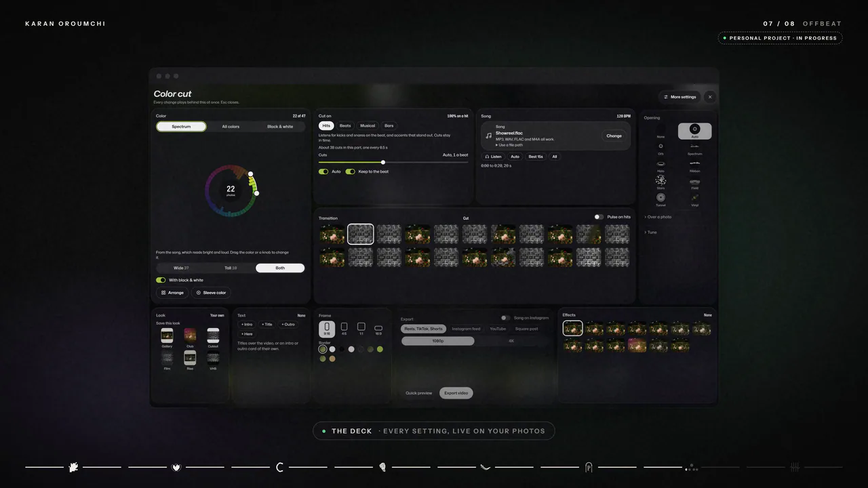Apply the Club look thumbnail

(x=190, y=335)
